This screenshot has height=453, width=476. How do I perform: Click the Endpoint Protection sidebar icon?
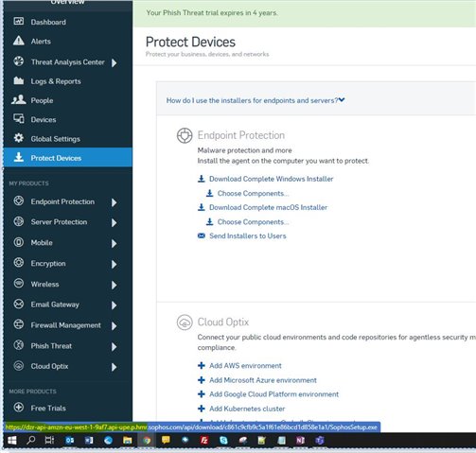click(19, 200)
